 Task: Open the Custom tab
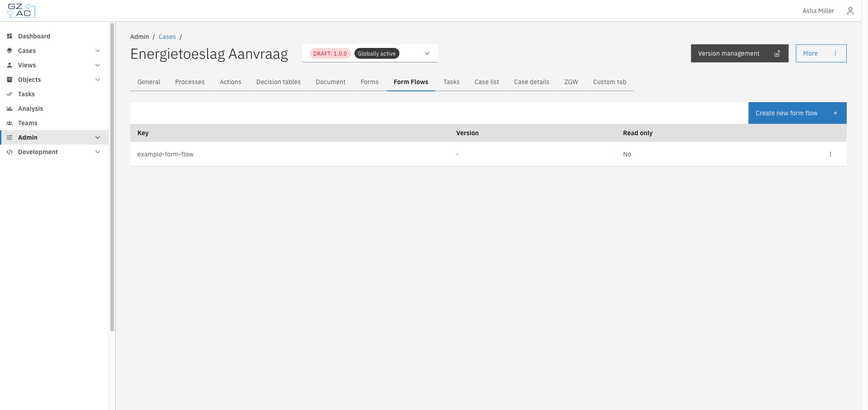[609, 82]
